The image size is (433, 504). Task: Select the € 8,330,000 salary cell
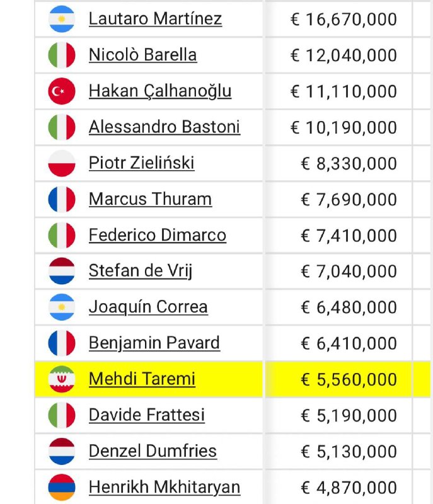coord(339,163)
